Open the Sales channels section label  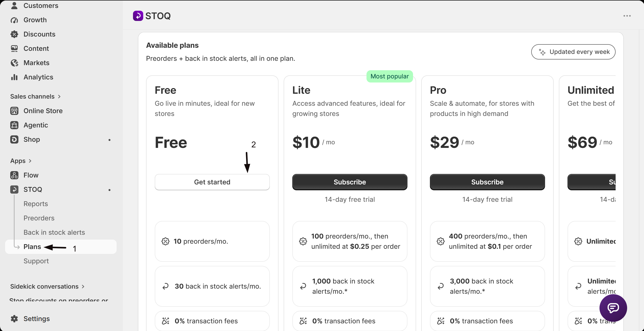pos(32,97)
